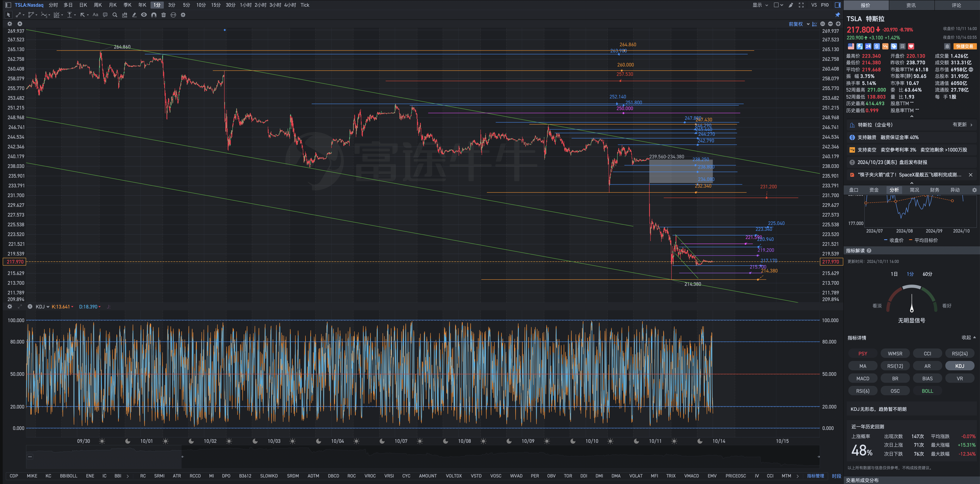Open the 指标解读 help question mark
Viewport: 980px width, 484px height.
pos(869,251)
